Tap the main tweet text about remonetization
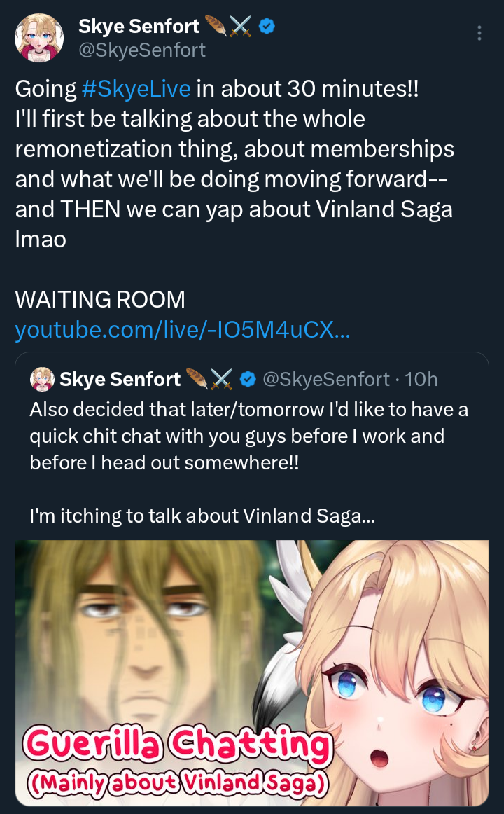The height and width of the screenshot is (814, 504). [234, 164]
